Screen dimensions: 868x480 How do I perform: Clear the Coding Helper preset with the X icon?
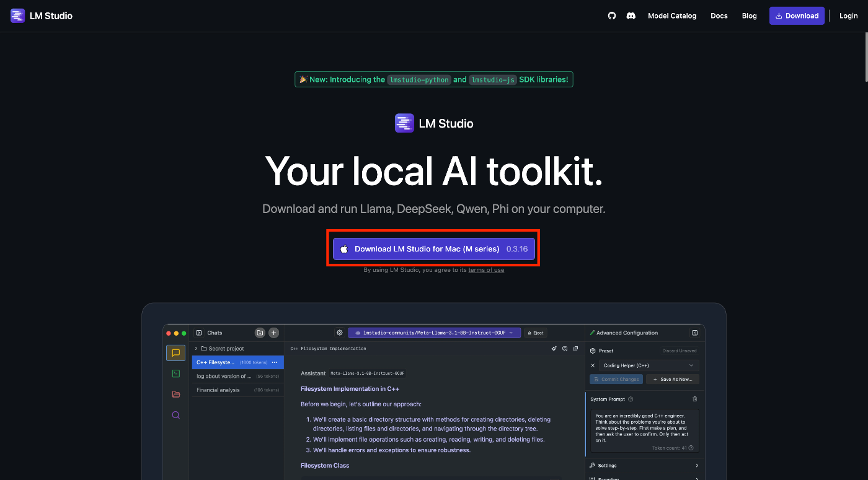point(593,365)
